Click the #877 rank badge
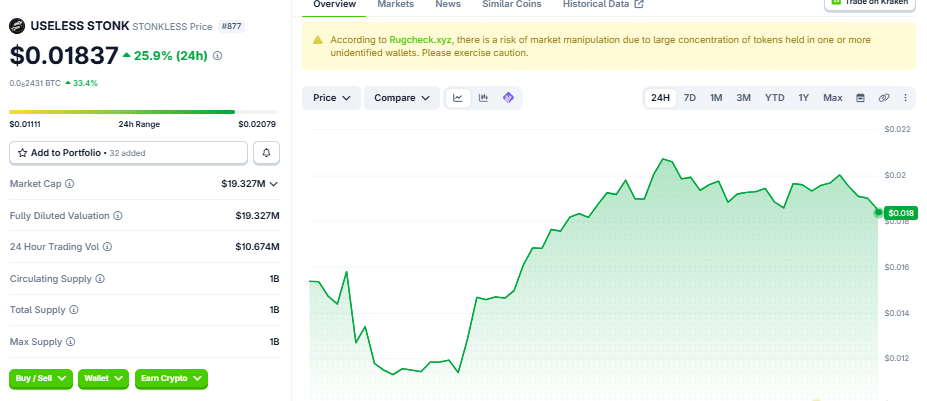 231,26
